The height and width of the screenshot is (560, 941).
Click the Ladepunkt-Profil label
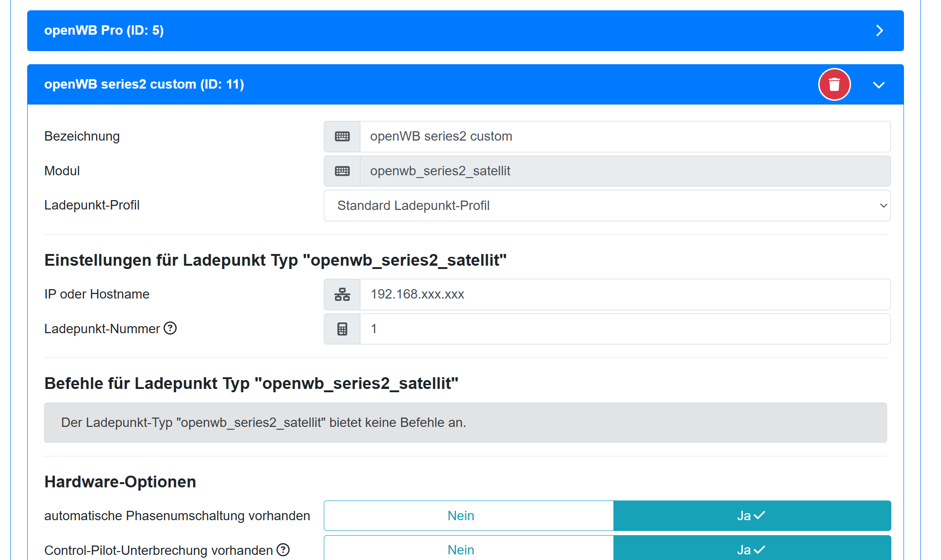pyautogui.click(x=92, y=205)
